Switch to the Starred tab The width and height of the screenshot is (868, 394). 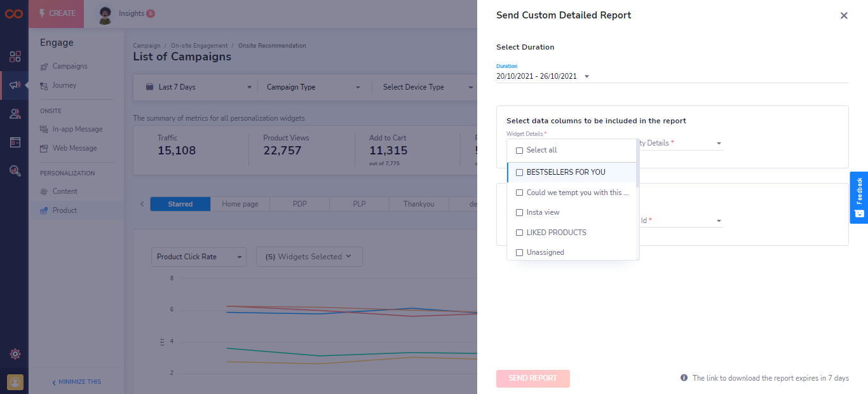point(180,204)
